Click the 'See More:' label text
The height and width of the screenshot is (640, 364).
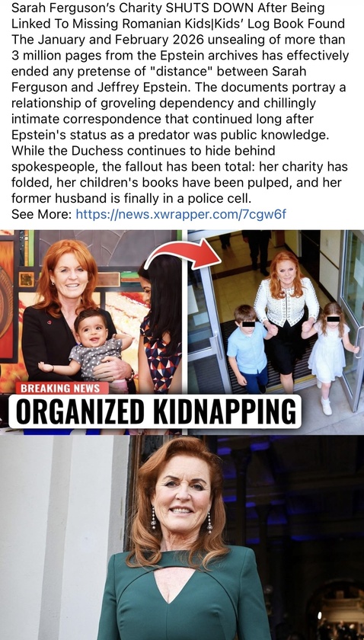click(x=42, y=214)
